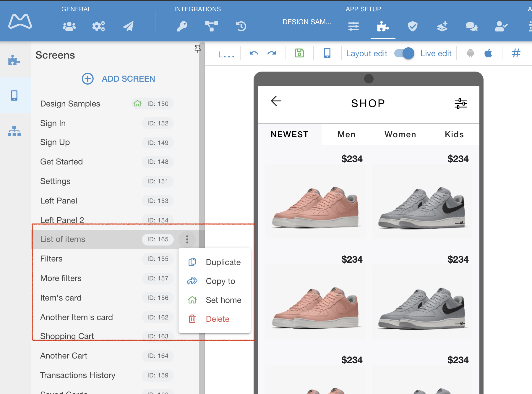Open the user check icon in App Setup

pos(501,26)
